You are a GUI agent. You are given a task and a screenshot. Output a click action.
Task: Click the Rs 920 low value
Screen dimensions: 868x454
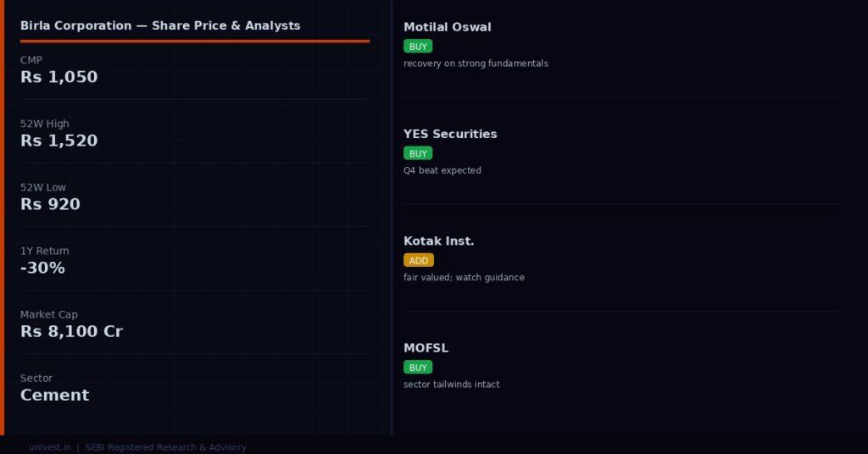(50, 204)
